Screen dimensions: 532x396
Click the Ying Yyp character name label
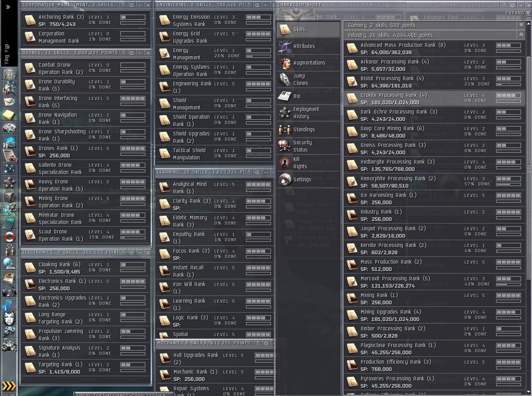click(x=7, y=54)
